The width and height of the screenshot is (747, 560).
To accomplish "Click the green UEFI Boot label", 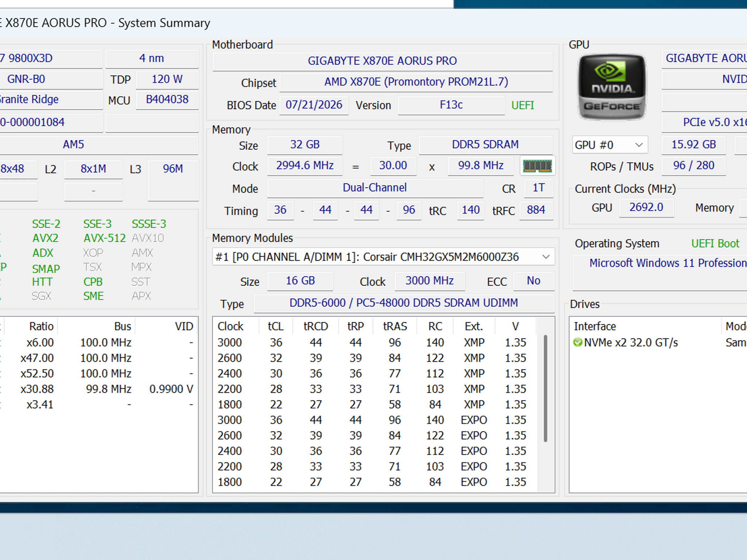I will [x=715, y=244].
